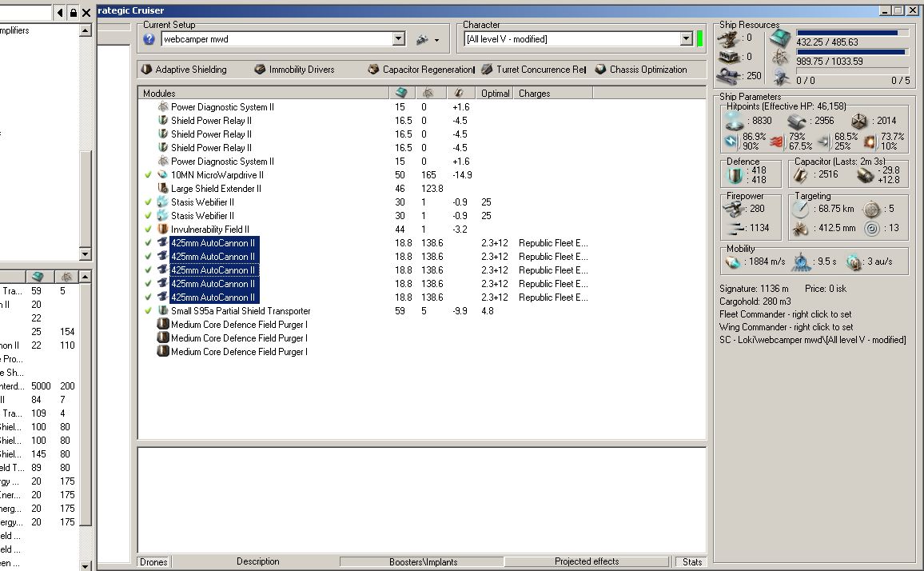Click the lock icon in the left panel header
Screen dimensions: 924x571
(x=73, y=12)
